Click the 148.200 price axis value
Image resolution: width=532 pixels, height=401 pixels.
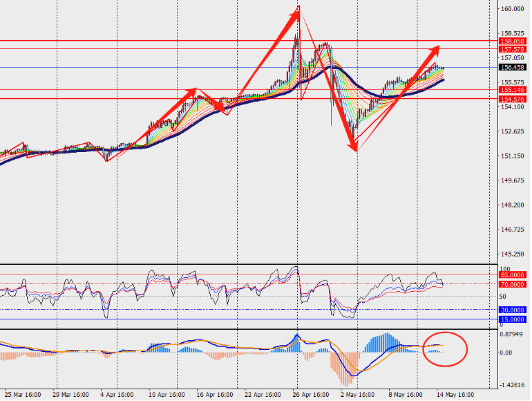[513, 205]
